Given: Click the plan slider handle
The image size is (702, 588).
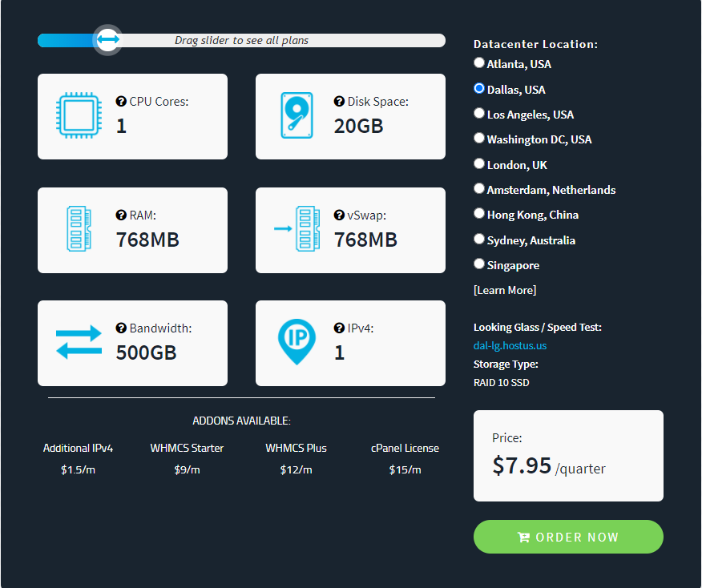Looking at the screenshot, I should [107, 40].
